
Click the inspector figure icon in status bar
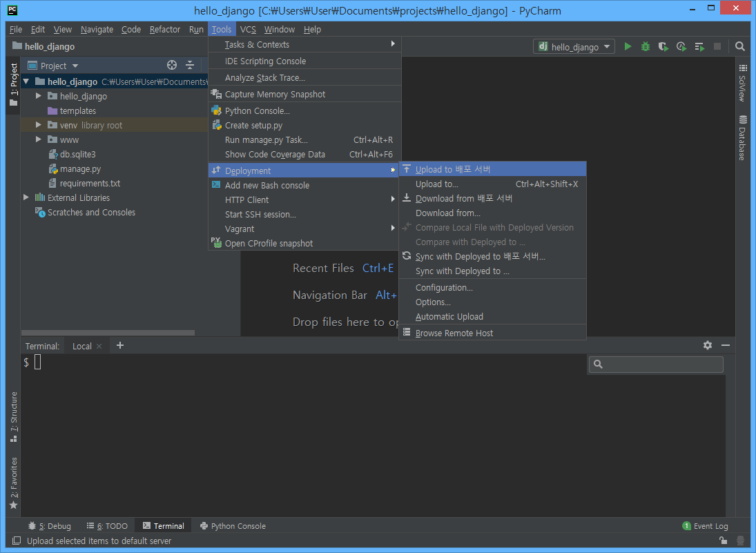click(741, 541)
